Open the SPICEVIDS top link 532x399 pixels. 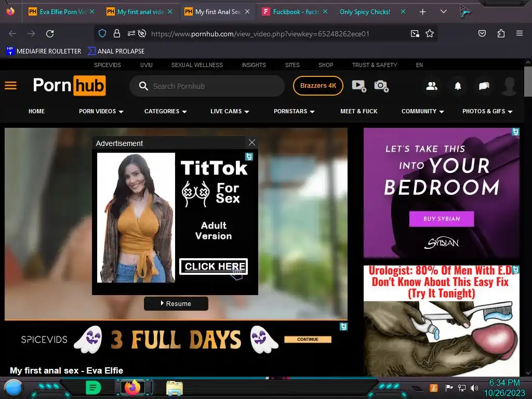107,65
